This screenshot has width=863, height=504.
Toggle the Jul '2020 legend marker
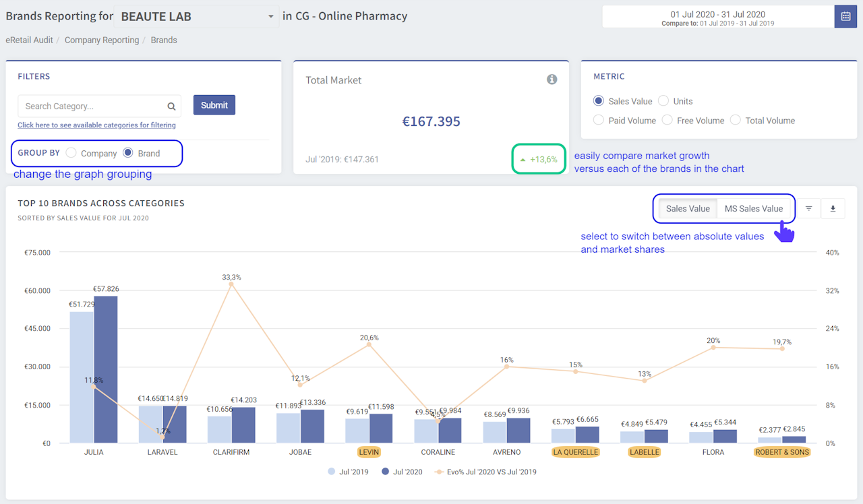click(x=386, y=472)
